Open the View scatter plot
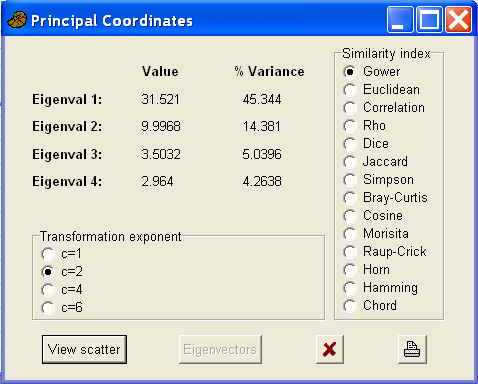The width and height of the screenshot is (478, 384). (84, 349)
